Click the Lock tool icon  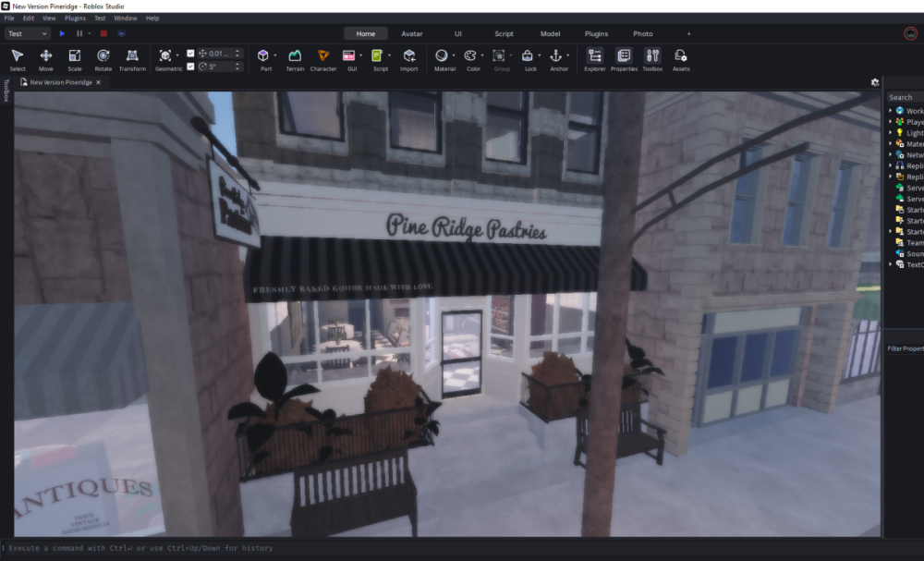528,55
